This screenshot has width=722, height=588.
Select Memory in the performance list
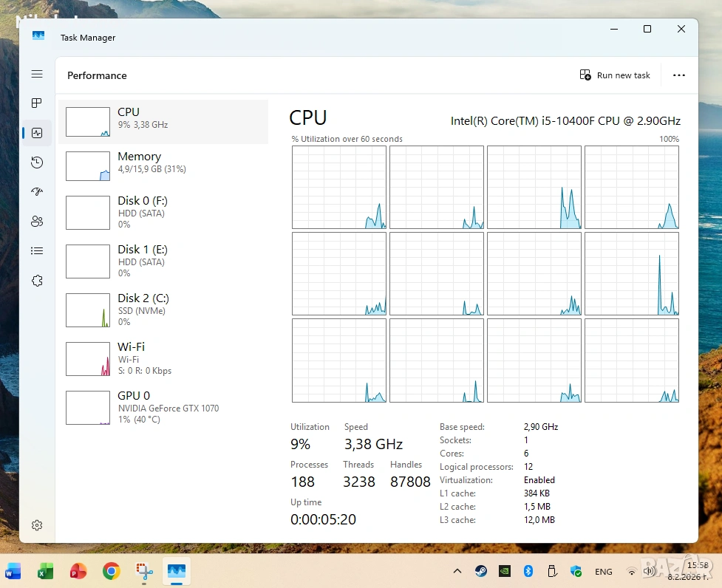click(163, 166)
